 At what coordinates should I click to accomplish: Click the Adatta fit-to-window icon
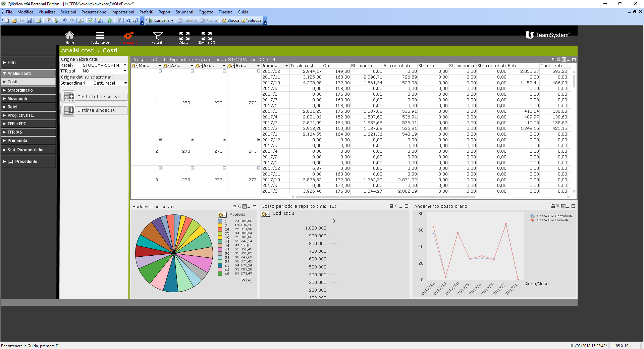point(184,36)
